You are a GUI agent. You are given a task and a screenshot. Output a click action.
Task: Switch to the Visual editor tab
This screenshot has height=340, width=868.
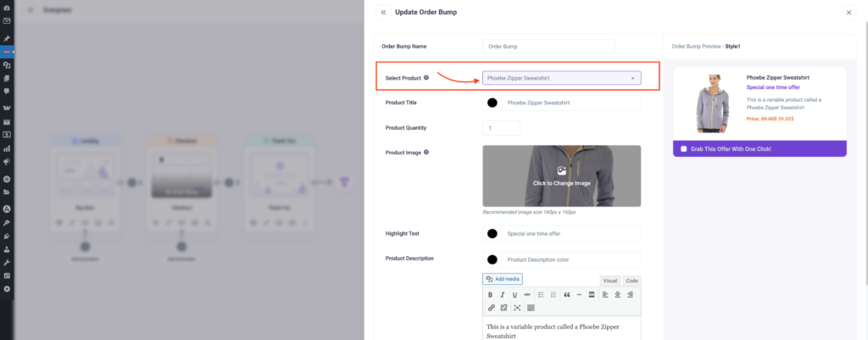point(609,281)
